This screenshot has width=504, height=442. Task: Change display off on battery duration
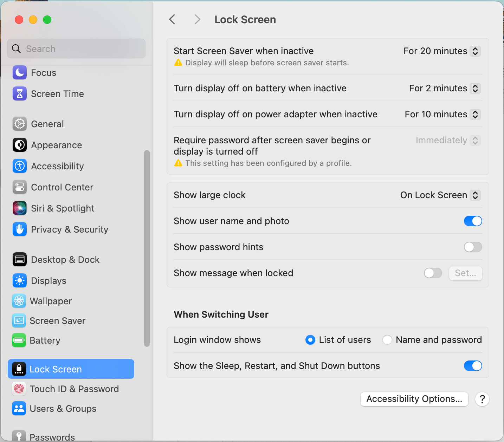[x=445, y=89]
